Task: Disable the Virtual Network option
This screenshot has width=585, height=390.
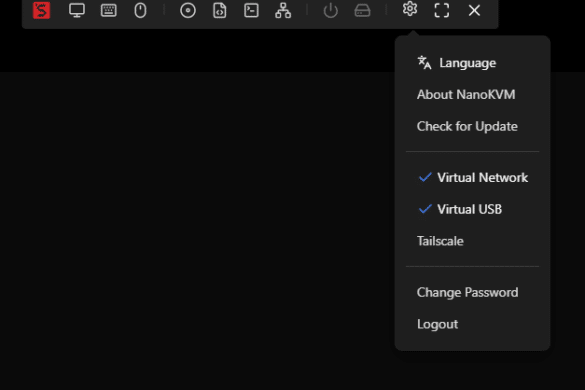Action: point(472,177)
